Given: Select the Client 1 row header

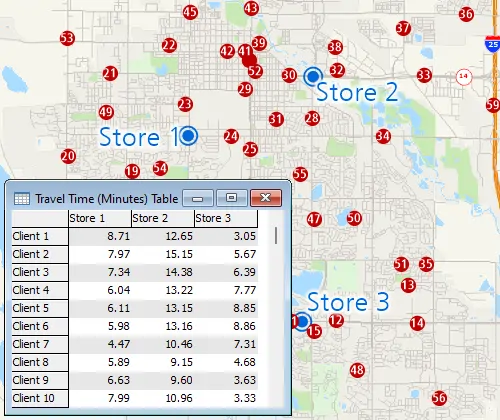Looking at the screenshot, I should [40, 237].
